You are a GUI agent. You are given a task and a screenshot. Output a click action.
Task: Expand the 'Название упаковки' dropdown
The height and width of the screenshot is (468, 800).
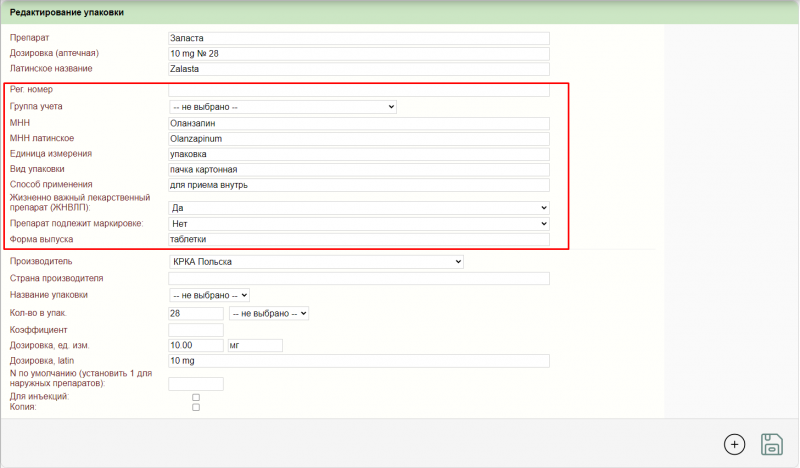tap(209, 295)
